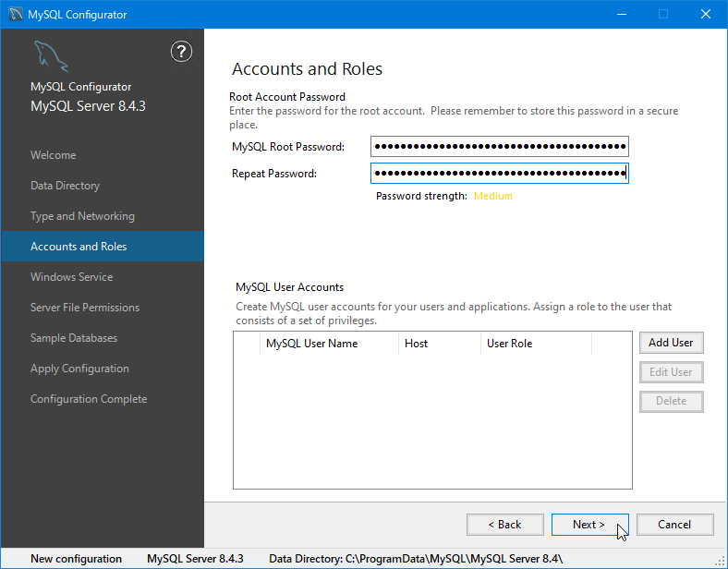Go to Server File Permissions step
This screenshot has height=569, width=728.
[x=85, y=308]
